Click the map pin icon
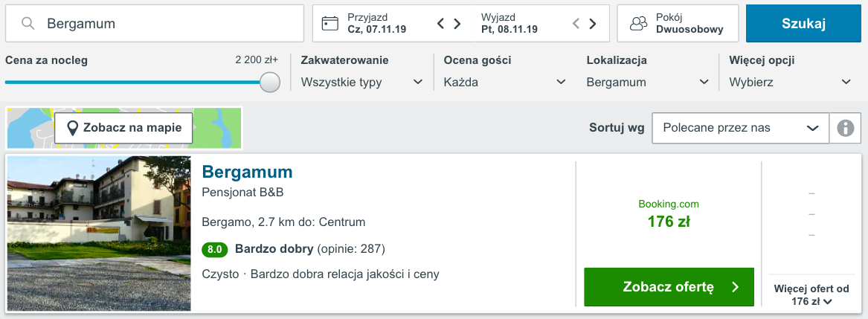Screen dimensions: 868x319 pyautogui.click(x=72, y=128)
